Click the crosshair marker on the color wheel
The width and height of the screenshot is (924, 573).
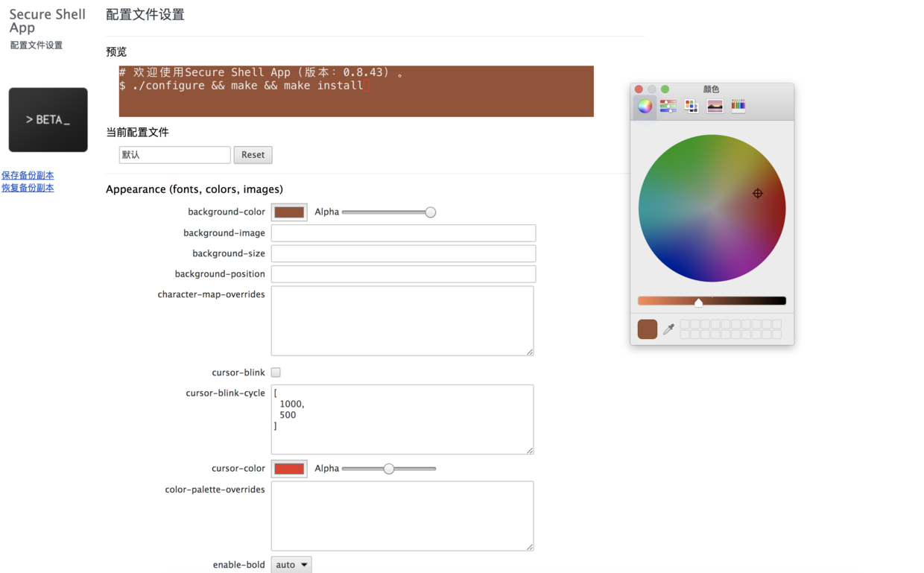757,194
